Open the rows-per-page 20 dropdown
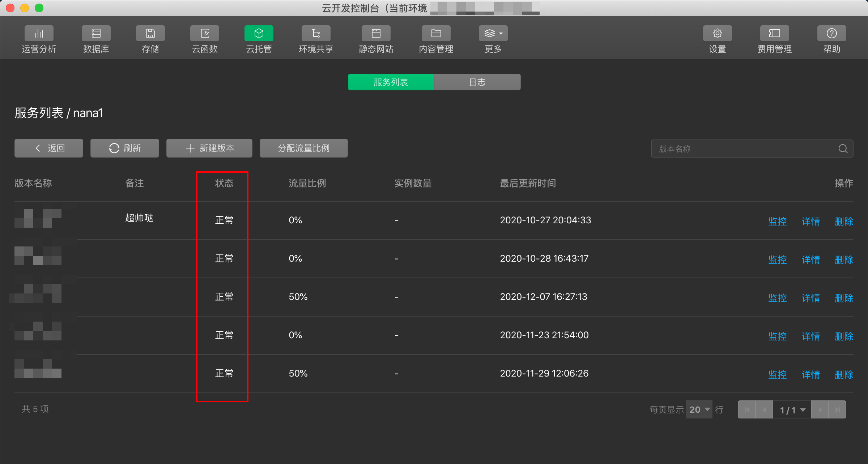 [699, 409]
